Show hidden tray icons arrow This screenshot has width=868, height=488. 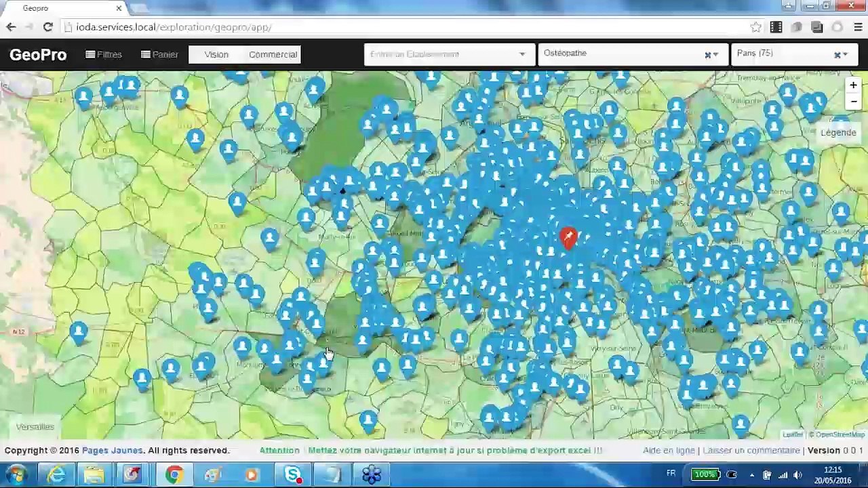coord(751,475)
